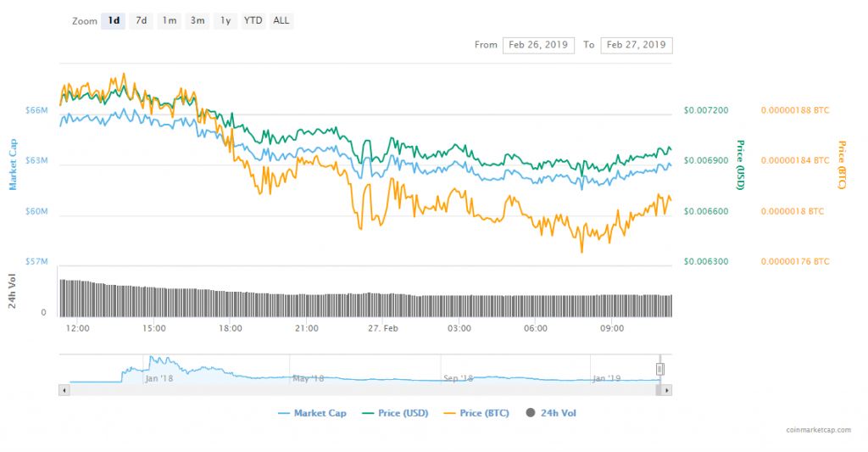Viewport: 868px width, 452px height.
Task: Set chart zoom to 1m
Action: pyautogui.click(x=170, y=21)
